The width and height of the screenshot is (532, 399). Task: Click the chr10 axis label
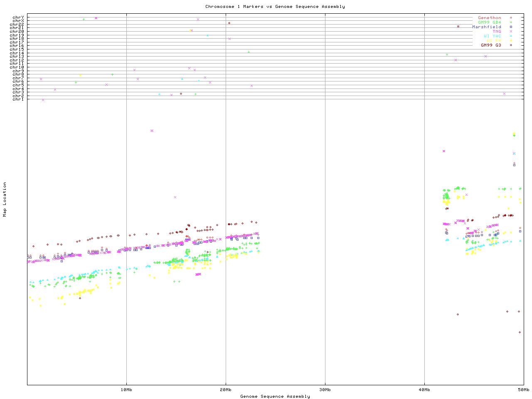17,67
